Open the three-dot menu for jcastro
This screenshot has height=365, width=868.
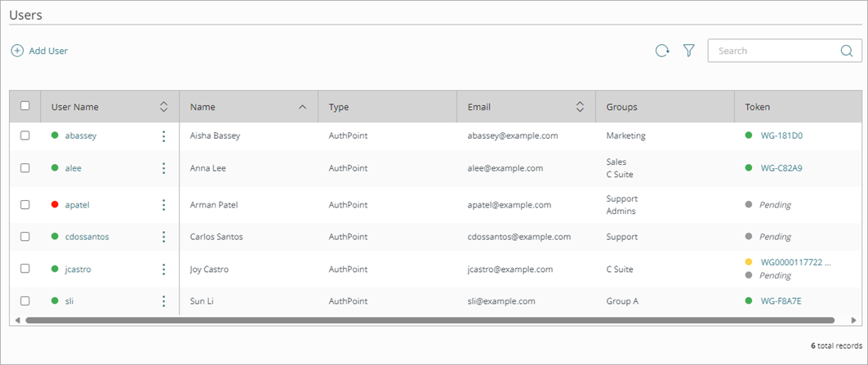coord(163,269)
